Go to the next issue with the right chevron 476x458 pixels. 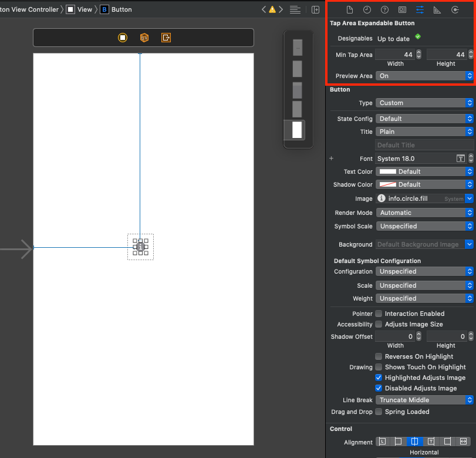(281, 9)
